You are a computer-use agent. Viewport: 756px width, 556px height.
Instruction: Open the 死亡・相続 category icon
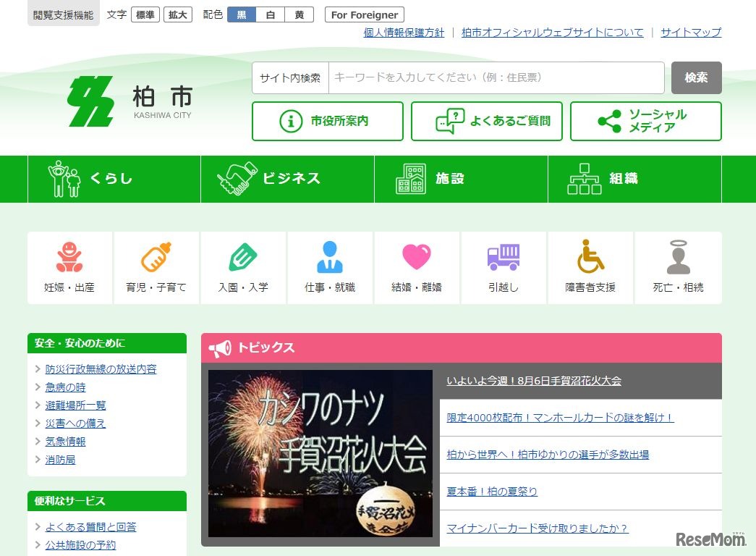(678, 266)
